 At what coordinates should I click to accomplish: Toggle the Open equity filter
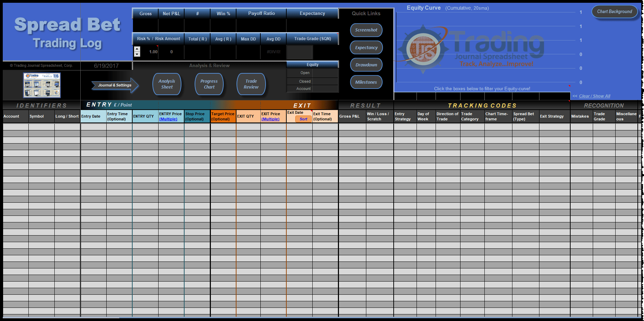tap(304, 73)
